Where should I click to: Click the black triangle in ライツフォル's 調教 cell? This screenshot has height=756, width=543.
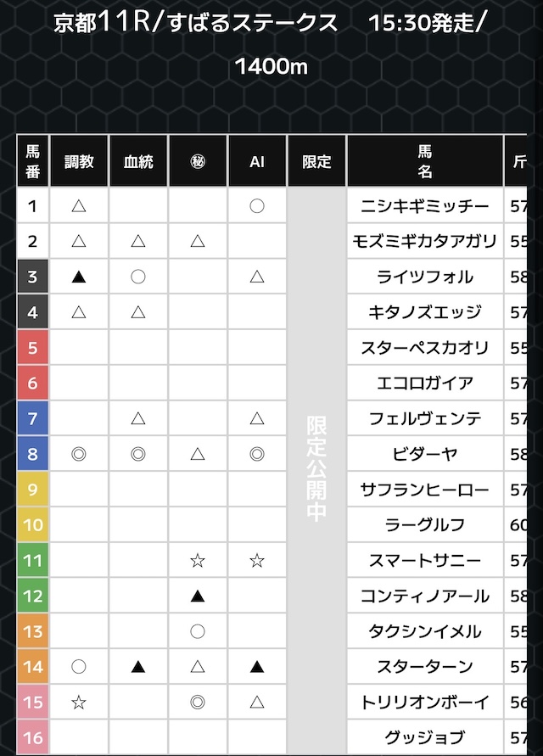pos(79,276)
